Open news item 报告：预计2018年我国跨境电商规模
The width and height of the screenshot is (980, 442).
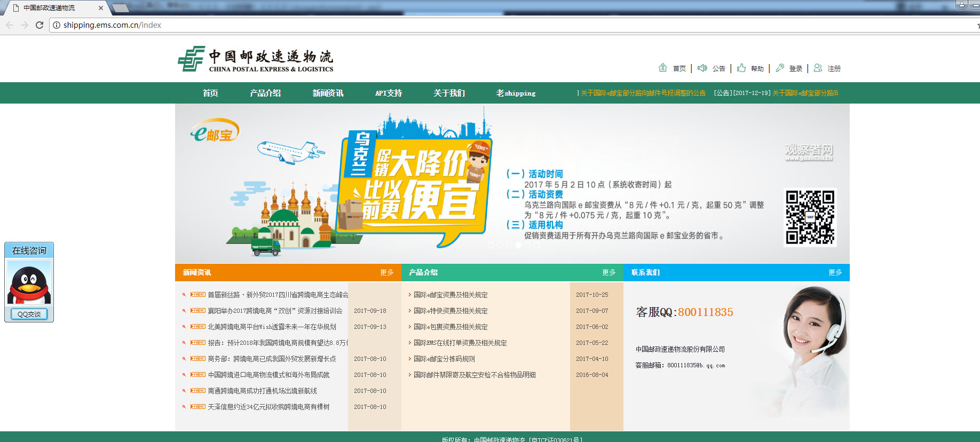278,343
